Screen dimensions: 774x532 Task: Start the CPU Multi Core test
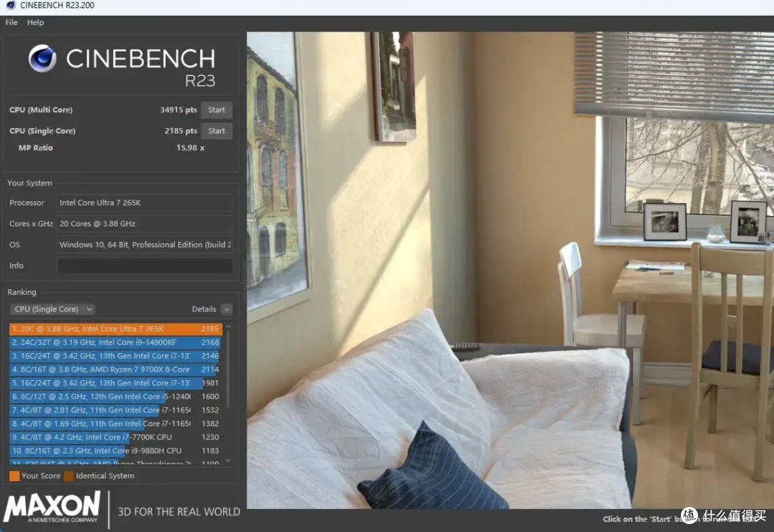tap(216, 110)
